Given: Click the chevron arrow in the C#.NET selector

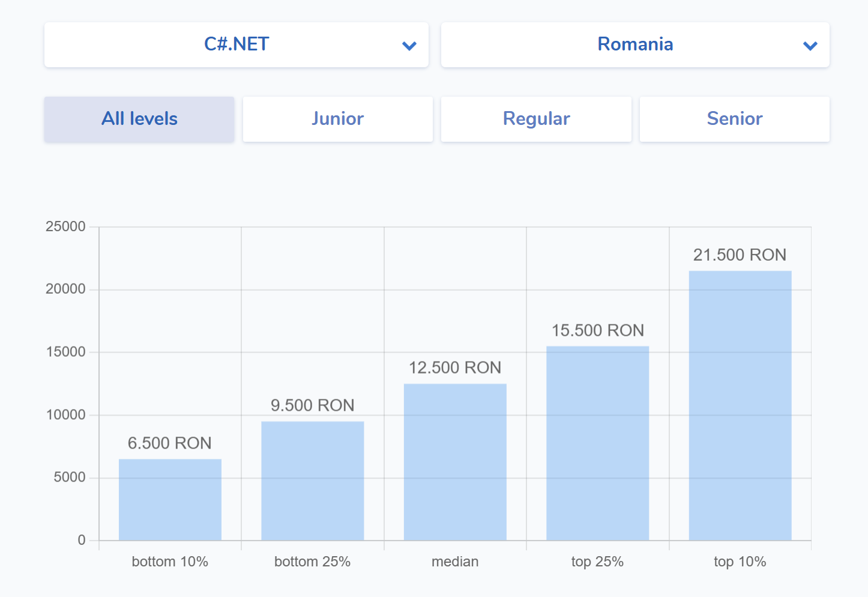Looking at the screenshot, I should 409,46.
